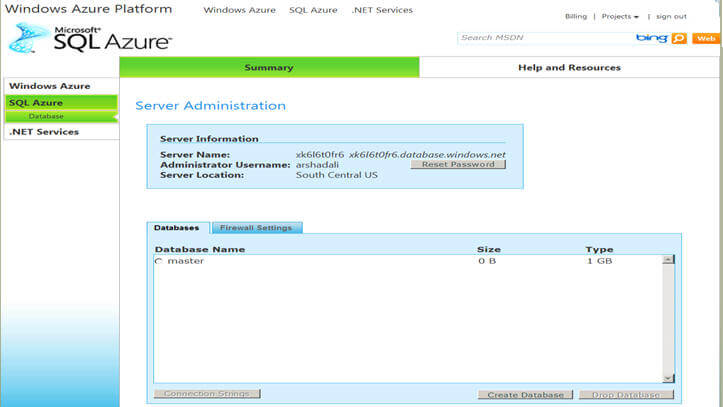Screen dimensions: 723x407
Task: Click the master database name
Action: tap(185, 261)
